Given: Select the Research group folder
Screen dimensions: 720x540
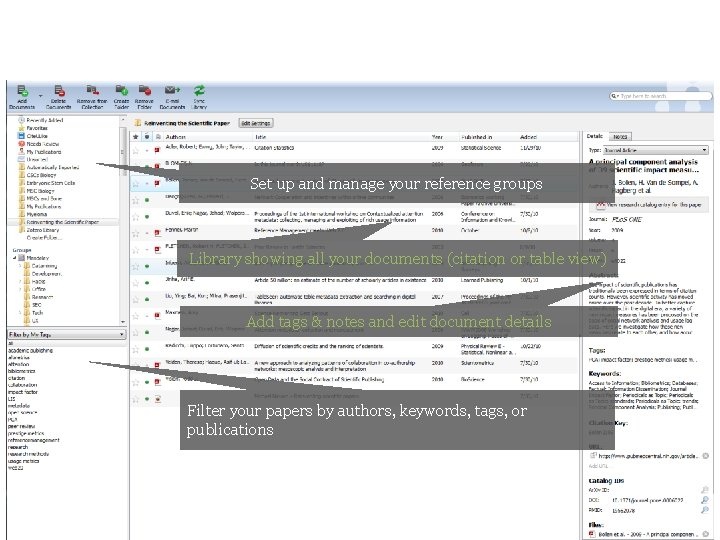Looking at the screenshot, I should 42,297.
